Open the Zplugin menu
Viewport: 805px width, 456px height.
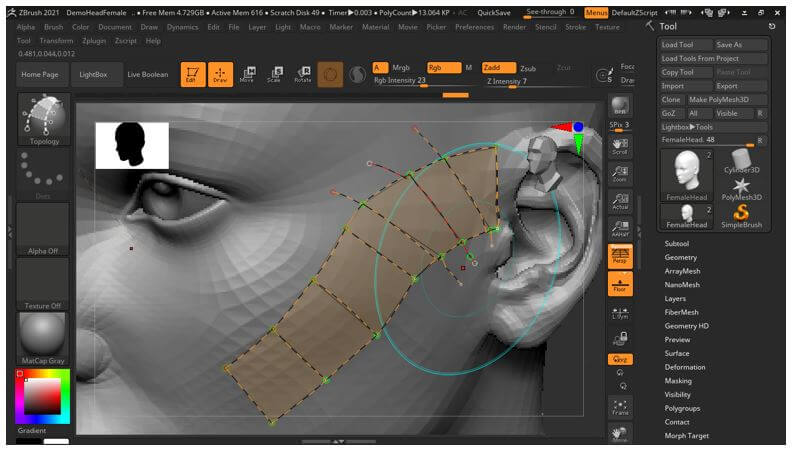[x=95, y=42]
